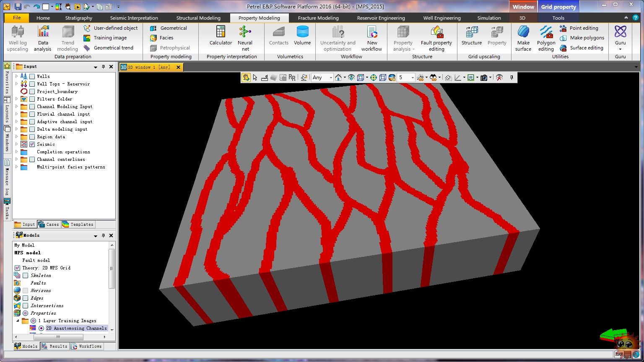This screenshot has width=644, height=362.
Task: Expand the Filters folder node
Action: click(17, 99)
